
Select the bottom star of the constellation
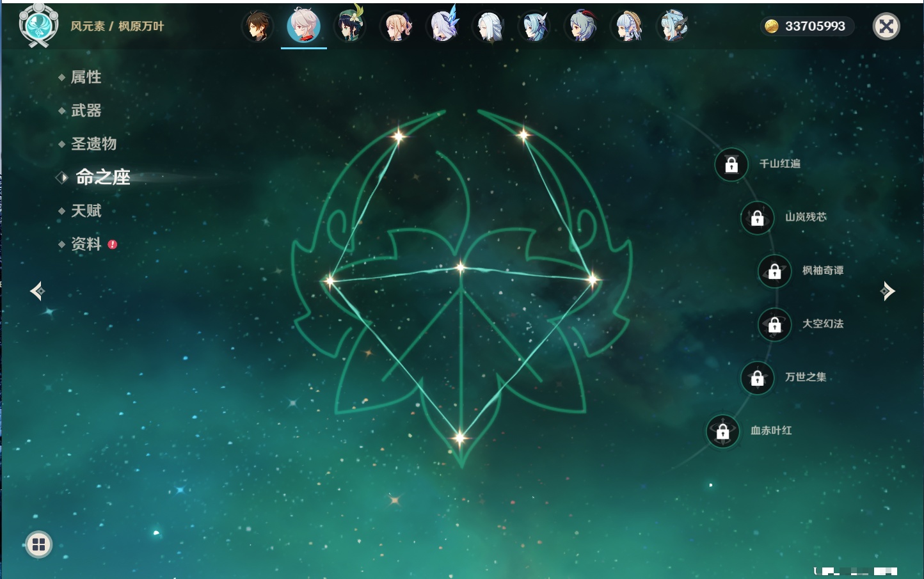(x=459, y=438)
